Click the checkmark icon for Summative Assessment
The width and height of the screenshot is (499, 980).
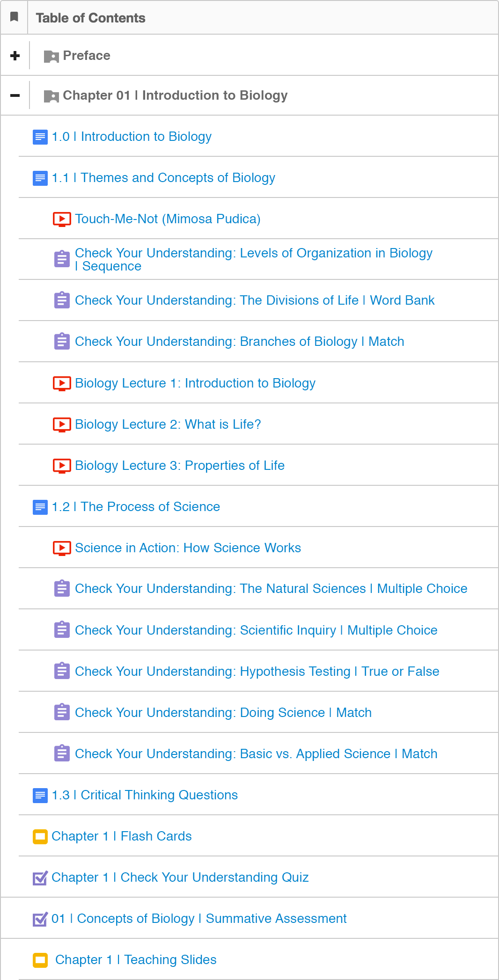pos(40,919)
